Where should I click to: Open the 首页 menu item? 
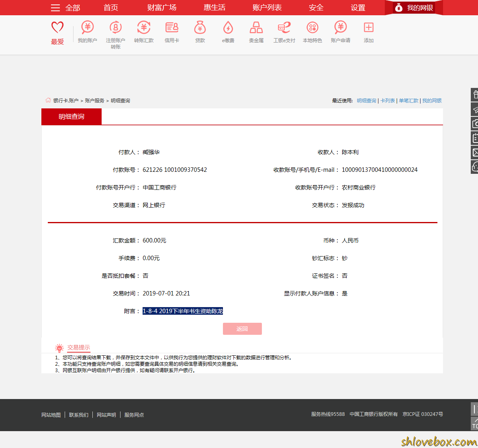(110, 8)
